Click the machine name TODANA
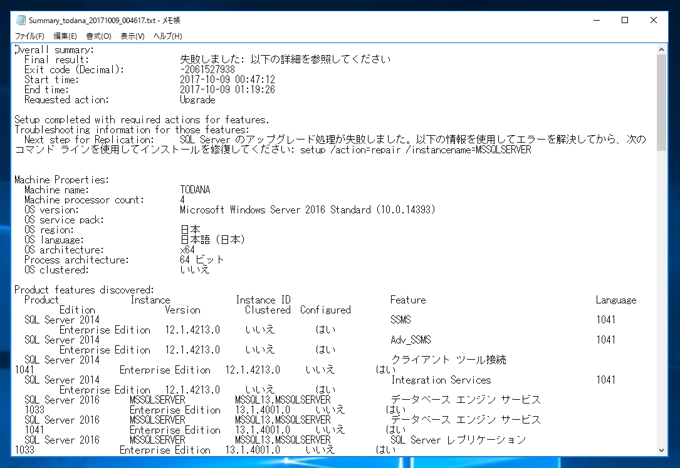The image size is (680, 468). [x=195, y=190]
